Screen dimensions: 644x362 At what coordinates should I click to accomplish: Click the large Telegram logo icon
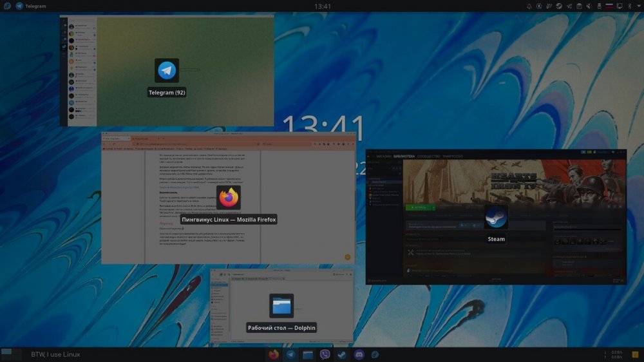pyautogui.click(x=167, y=71)
